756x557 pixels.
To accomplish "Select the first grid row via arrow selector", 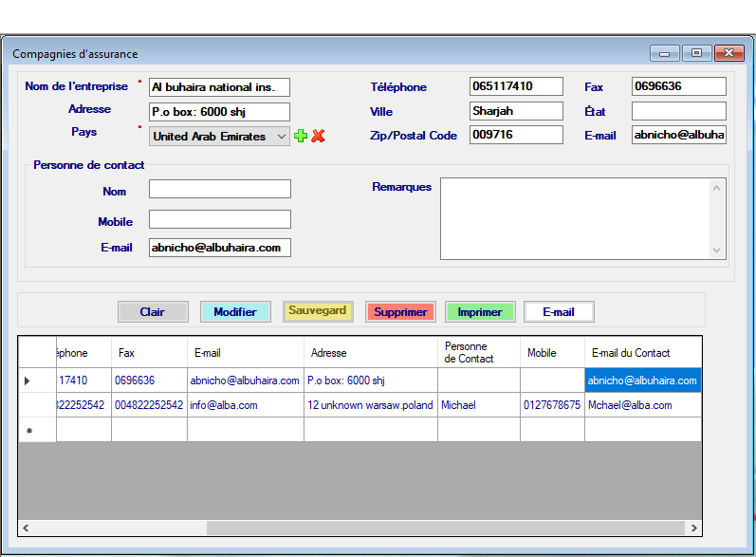I will coord(28,381).
